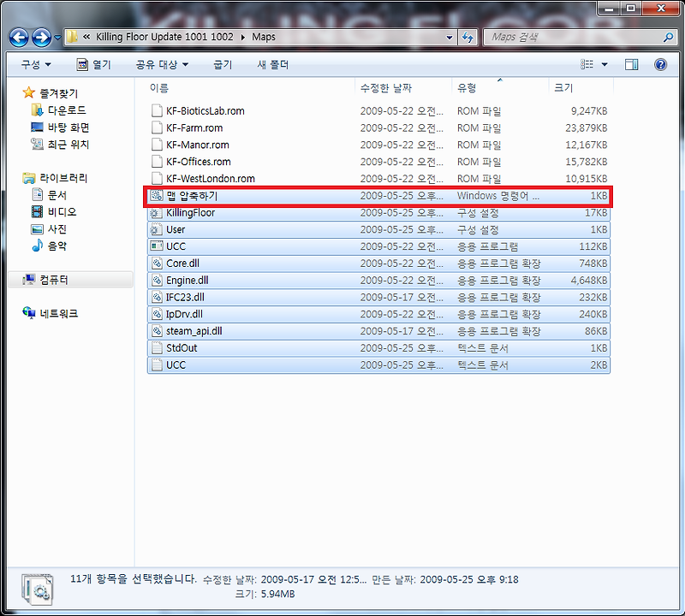
Task: Click the 열기 toolbar button
Action: point(94,65)
